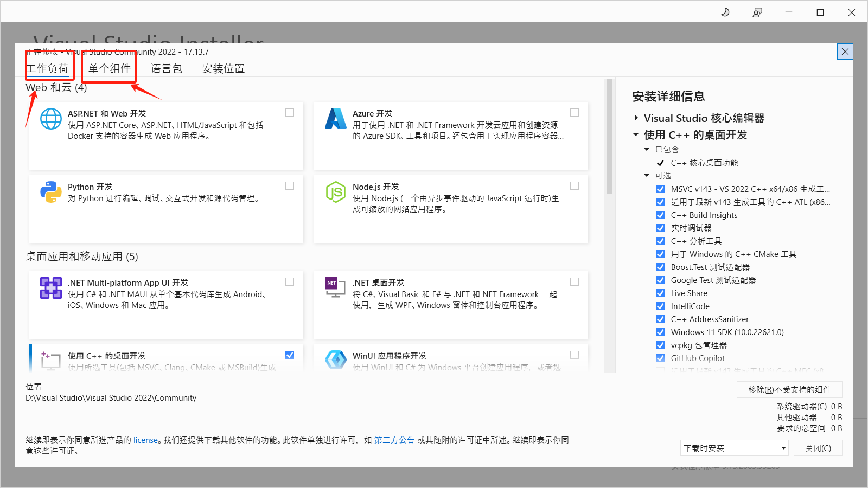Image resolution: width=868 pixels, height=488 pixels.
Task: Click the ASP.NET globe workload icon
Action: click(x=51, y=119)
